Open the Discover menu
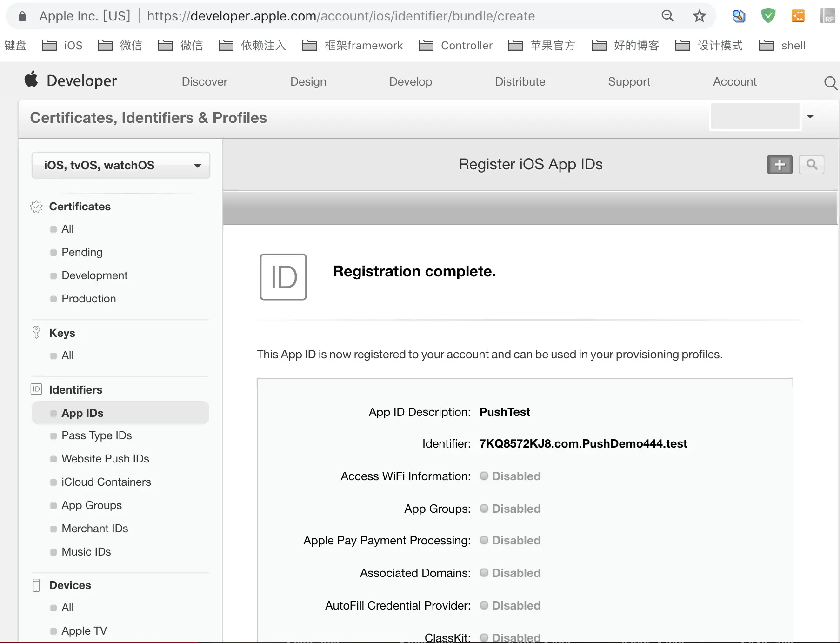 click(205, 82)
